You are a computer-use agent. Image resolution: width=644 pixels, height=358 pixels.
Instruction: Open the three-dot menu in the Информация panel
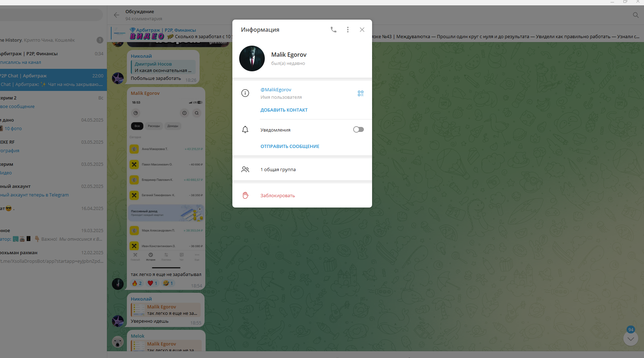[348, 30]
